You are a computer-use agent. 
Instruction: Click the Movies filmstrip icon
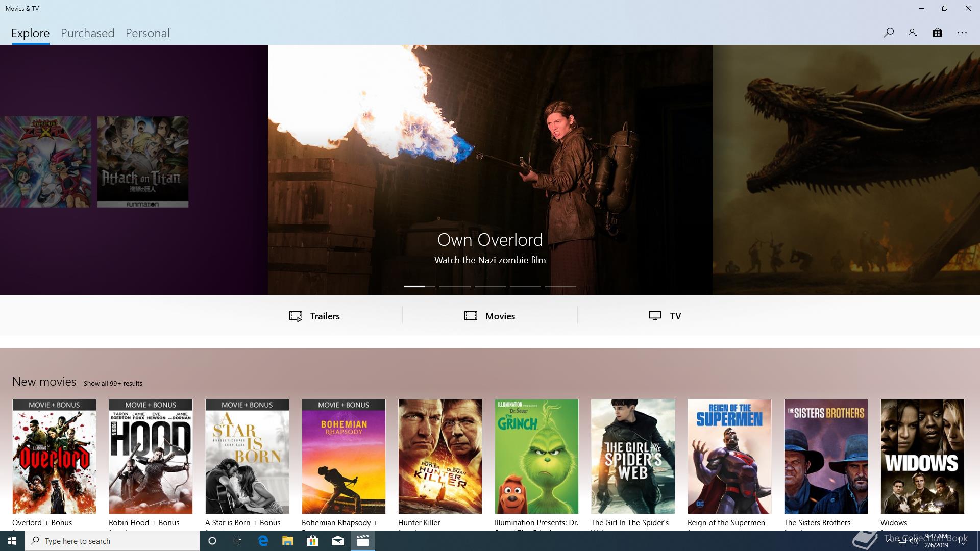[471, 316]
